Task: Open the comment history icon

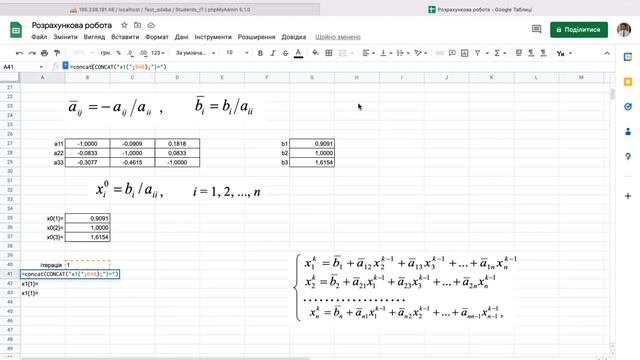Action: coord(536,29)
